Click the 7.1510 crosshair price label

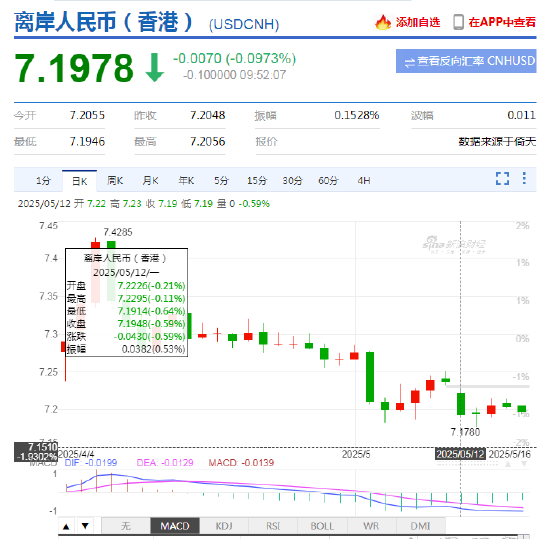click(x=42, y=447)
